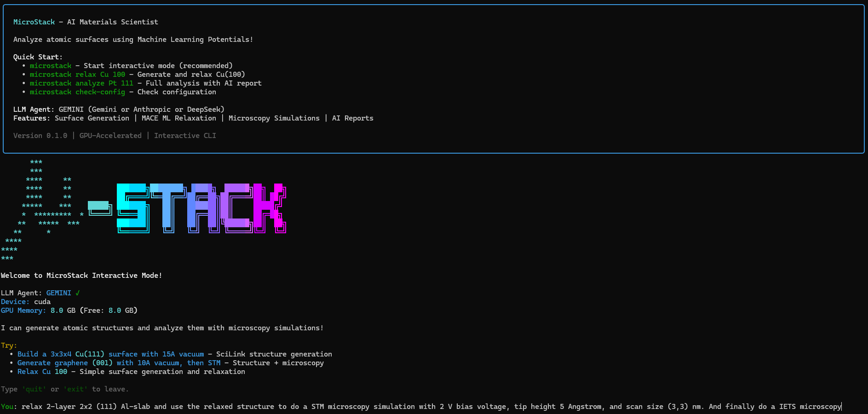This screenshot has height=414, width=868.
Task: Click 'Structure + microscopy' description
Action: point(278,363)
